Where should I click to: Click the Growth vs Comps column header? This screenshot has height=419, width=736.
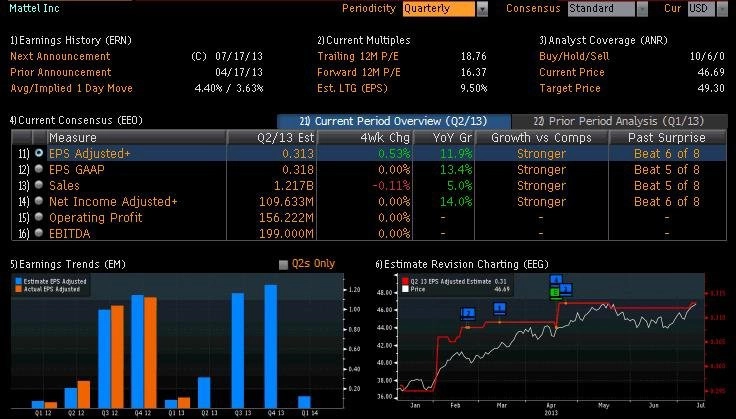pyautogui.click(x=541, y=137)
